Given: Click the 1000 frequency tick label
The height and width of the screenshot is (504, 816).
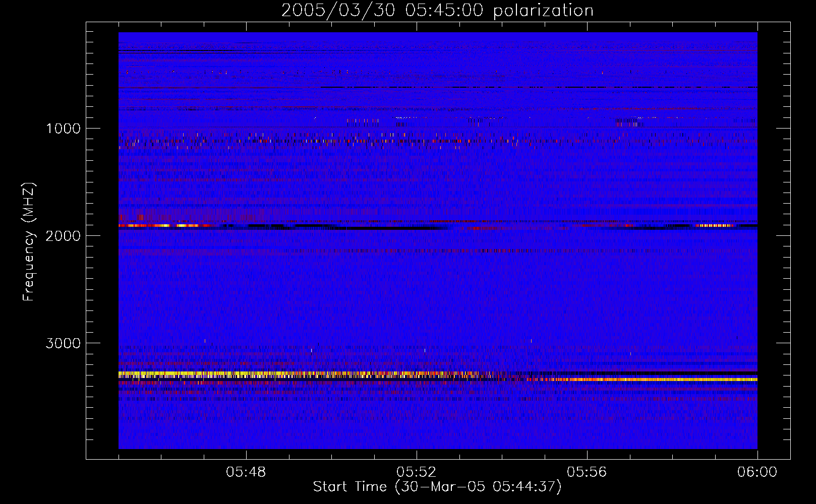Looking at the screenshot, I should [x=63, y=129].
